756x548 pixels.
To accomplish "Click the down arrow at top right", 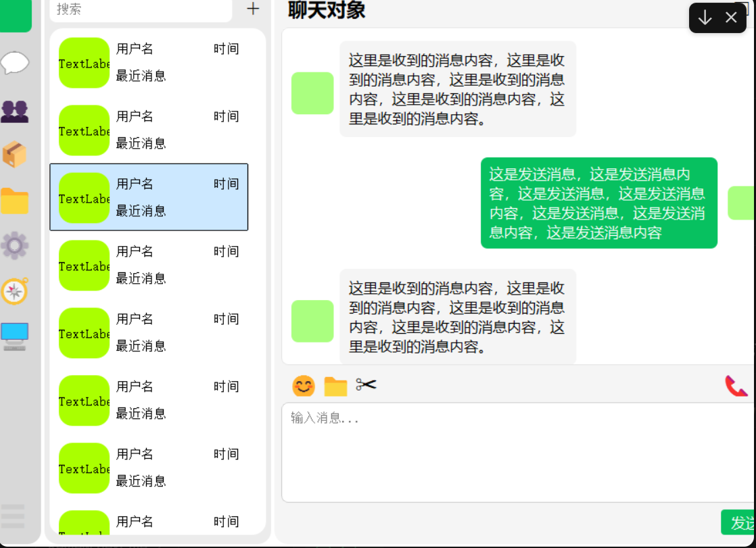I will pos(705,18).
